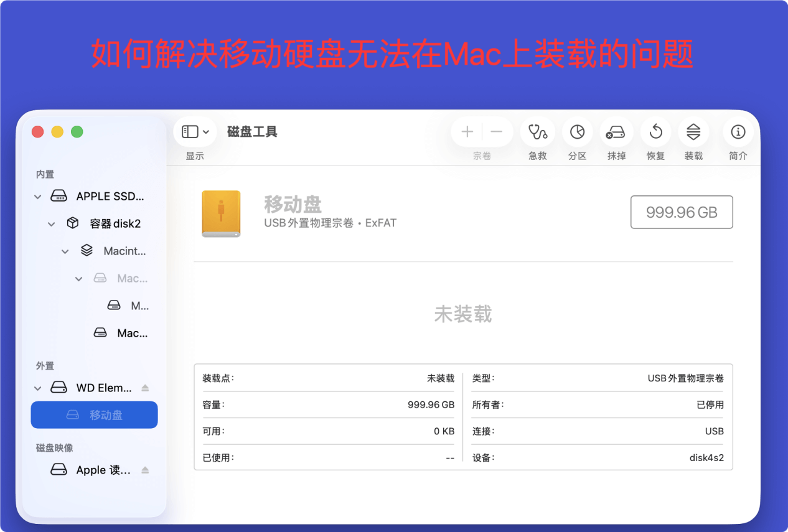This screenshot has width=788, height=532.
Task: Click the minus remove-volume button
Action: [x=496, y=131]
